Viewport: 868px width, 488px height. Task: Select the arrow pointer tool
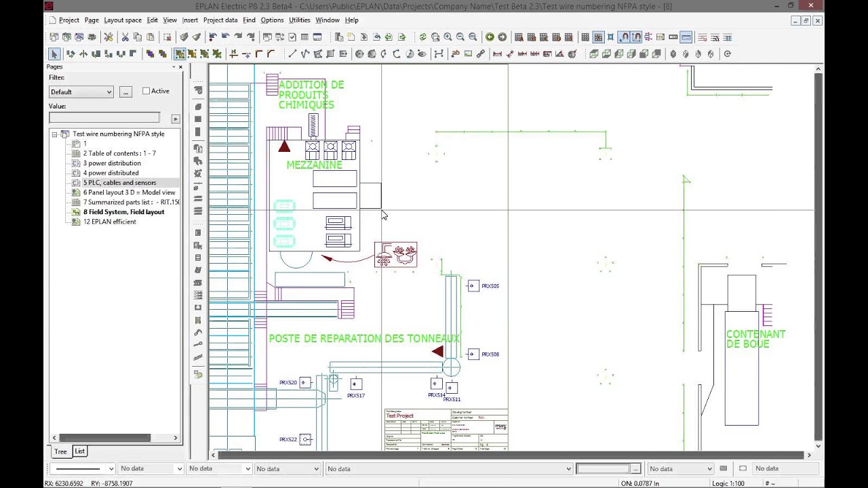tap(54, 54)
